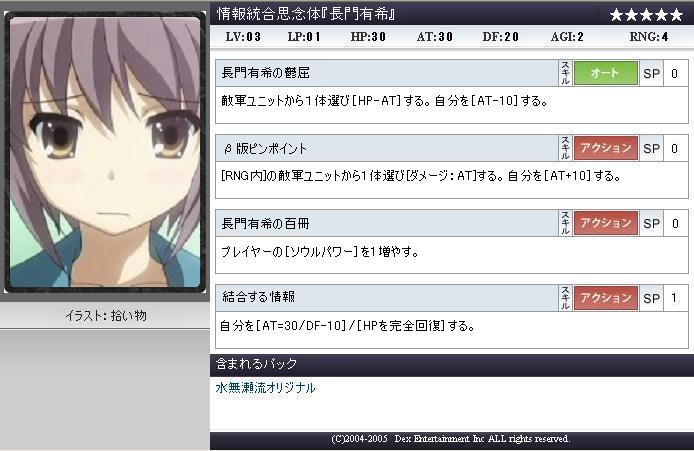Click the Nagato Yuki card portrait

tap(105, 152)
